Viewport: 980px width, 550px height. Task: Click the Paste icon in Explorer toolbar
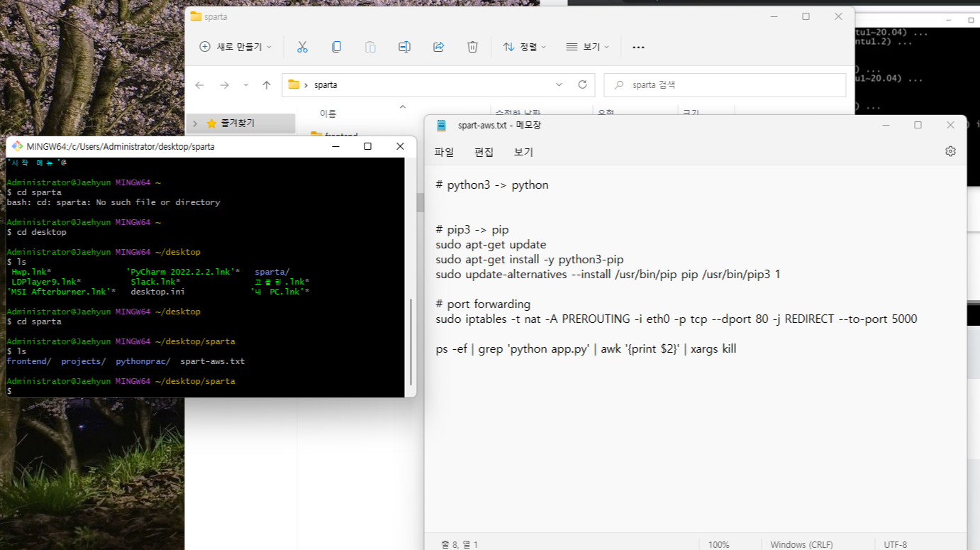point(370,47)
